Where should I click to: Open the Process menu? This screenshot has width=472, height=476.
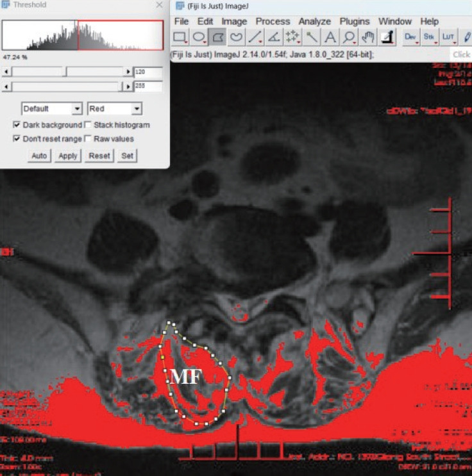click(x=273, y=21)
